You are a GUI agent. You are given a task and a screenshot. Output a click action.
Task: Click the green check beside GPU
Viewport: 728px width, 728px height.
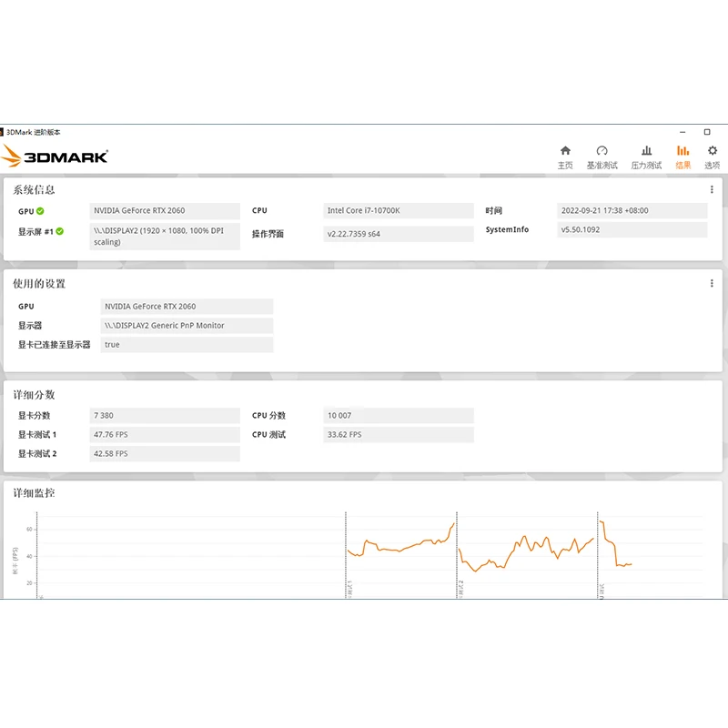coord(40,211)
